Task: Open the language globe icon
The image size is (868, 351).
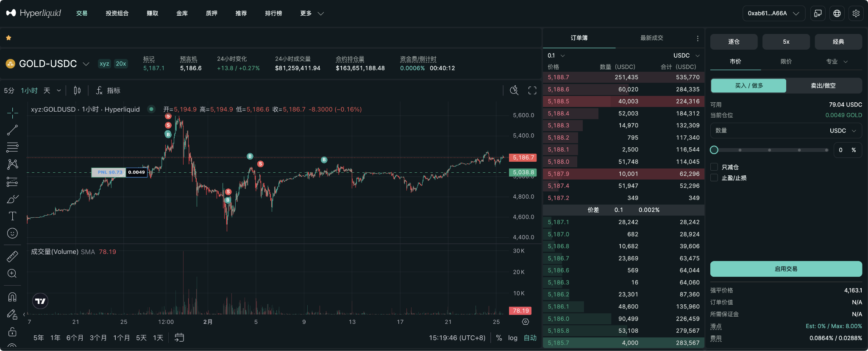Action: (837, 13)
